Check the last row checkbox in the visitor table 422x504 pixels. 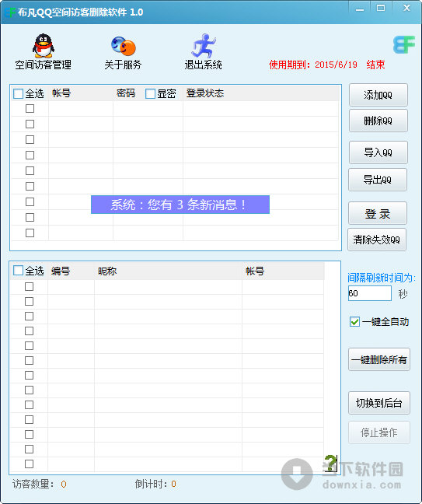tap(30, 464)
